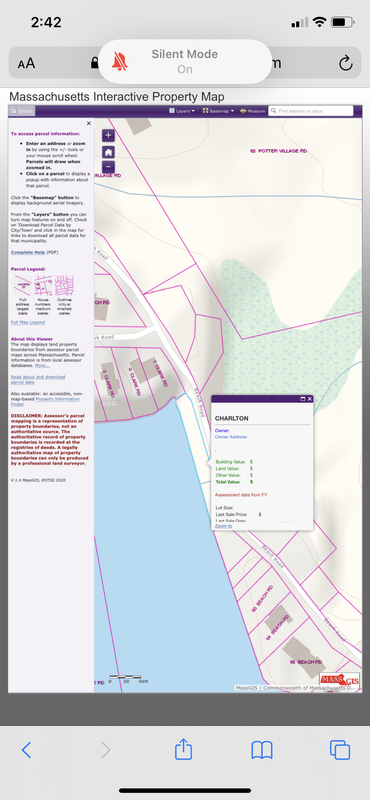Reload the page in Safari
The image size is (370, 800).
tap(346, 63)
